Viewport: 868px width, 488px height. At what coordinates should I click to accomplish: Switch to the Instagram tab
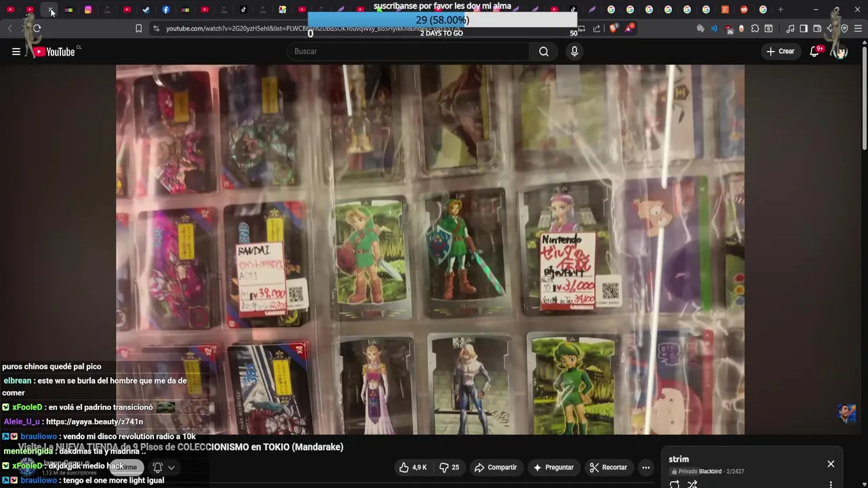pyautogui.click(x=88, y=9)
